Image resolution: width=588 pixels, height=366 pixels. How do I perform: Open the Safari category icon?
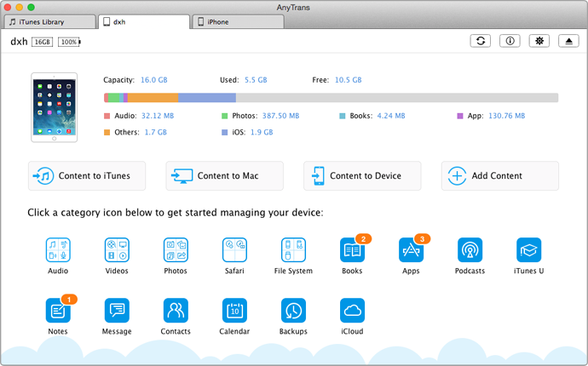pos(234,250)
